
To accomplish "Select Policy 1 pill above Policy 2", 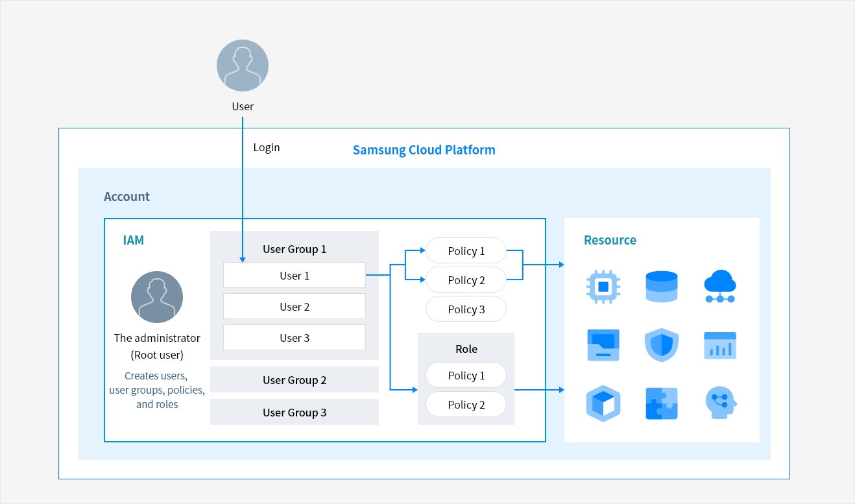I will [466, 251].
